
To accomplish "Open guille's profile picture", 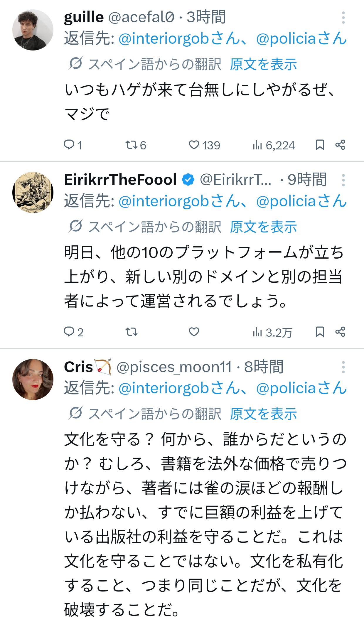I will (33, 30).
